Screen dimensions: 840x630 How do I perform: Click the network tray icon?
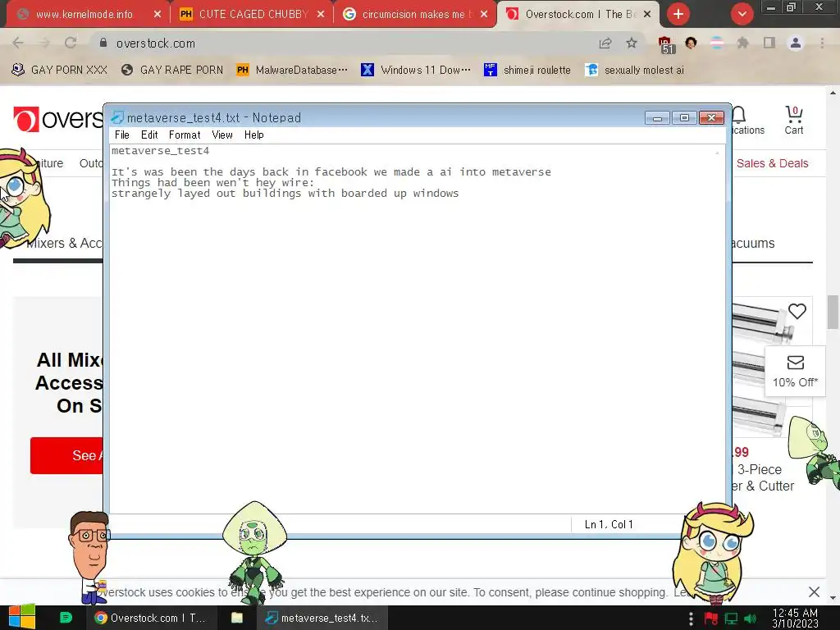(731, 619)
